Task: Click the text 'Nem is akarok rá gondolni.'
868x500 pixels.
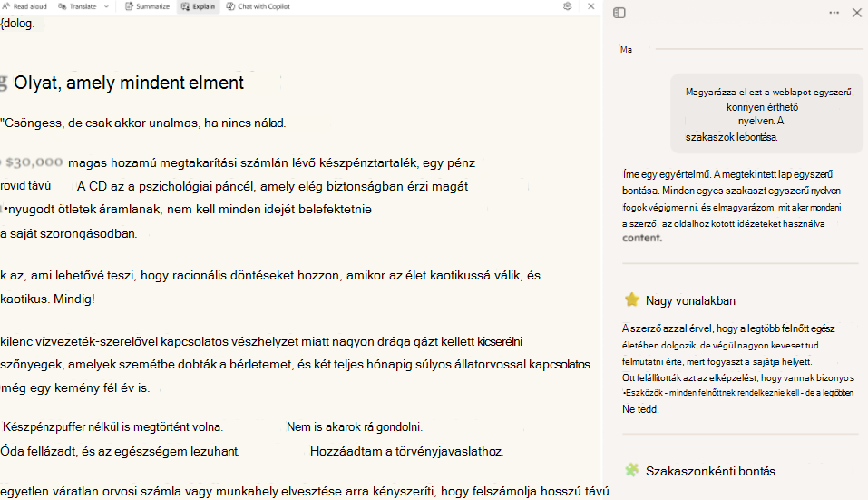Action: pos(355,426)
